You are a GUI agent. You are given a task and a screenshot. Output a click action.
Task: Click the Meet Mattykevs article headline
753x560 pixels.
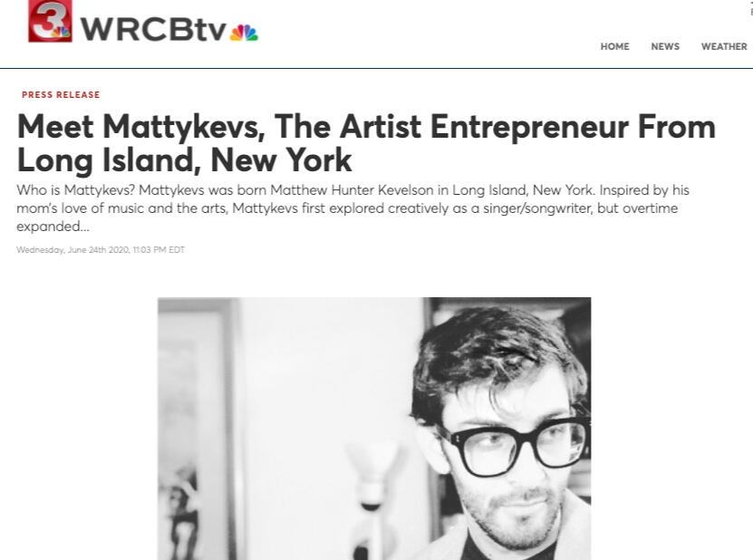point(366,143)
